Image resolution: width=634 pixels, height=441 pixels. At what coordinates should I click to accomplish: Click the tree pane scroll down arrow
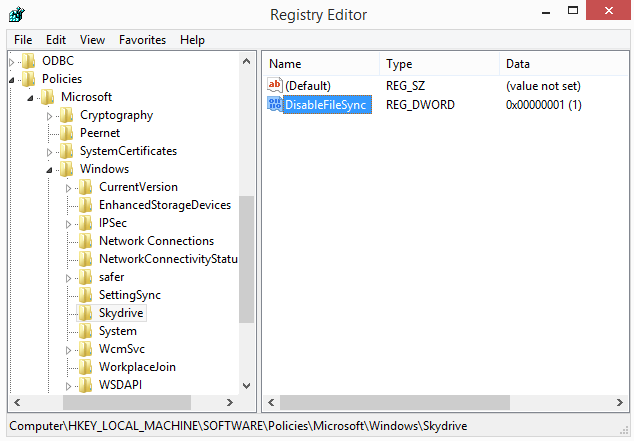click(246, 386)
